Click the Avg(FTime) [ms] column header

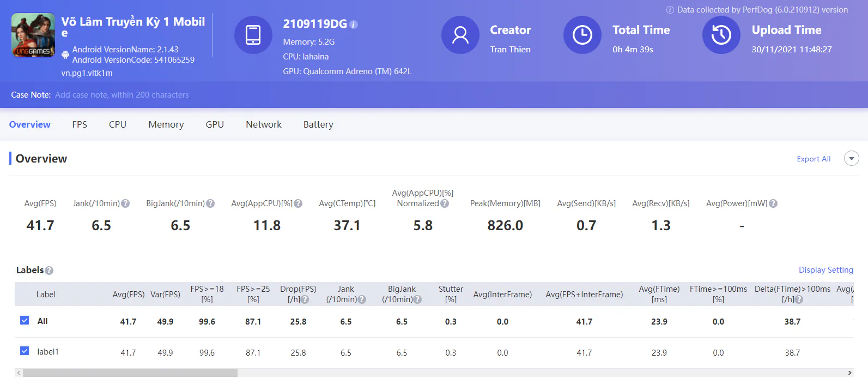click(659, 294)
